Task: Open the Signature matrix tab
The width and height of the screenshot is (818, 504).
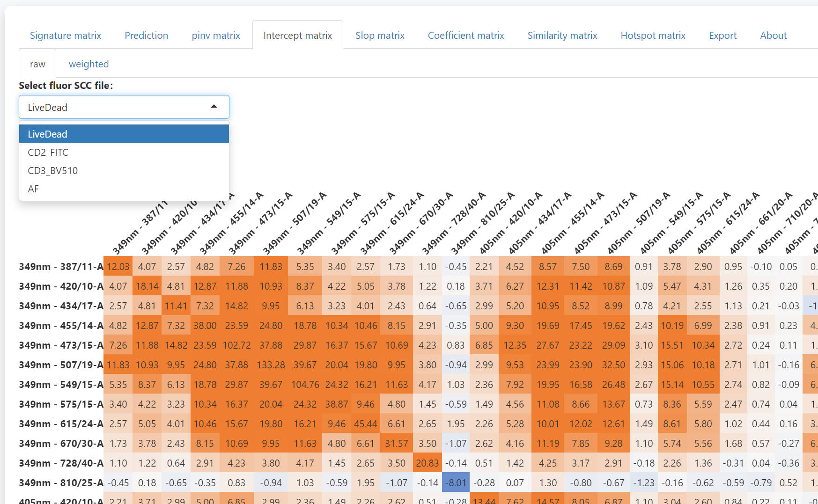Action: click(66, 36)
